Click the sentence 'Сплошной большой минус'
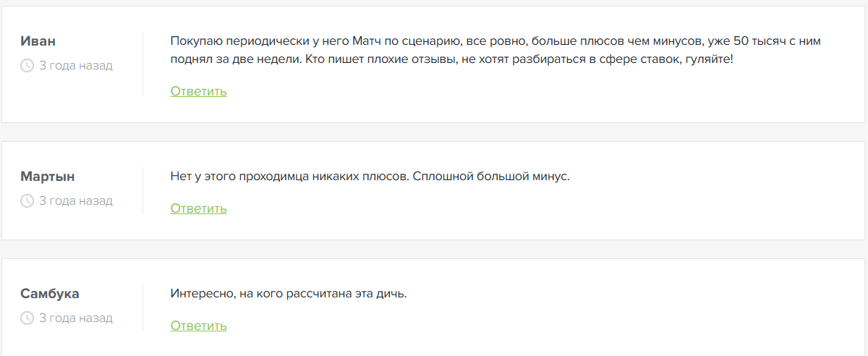This screenshot has height=356, width=868. (x=492, y=177)
